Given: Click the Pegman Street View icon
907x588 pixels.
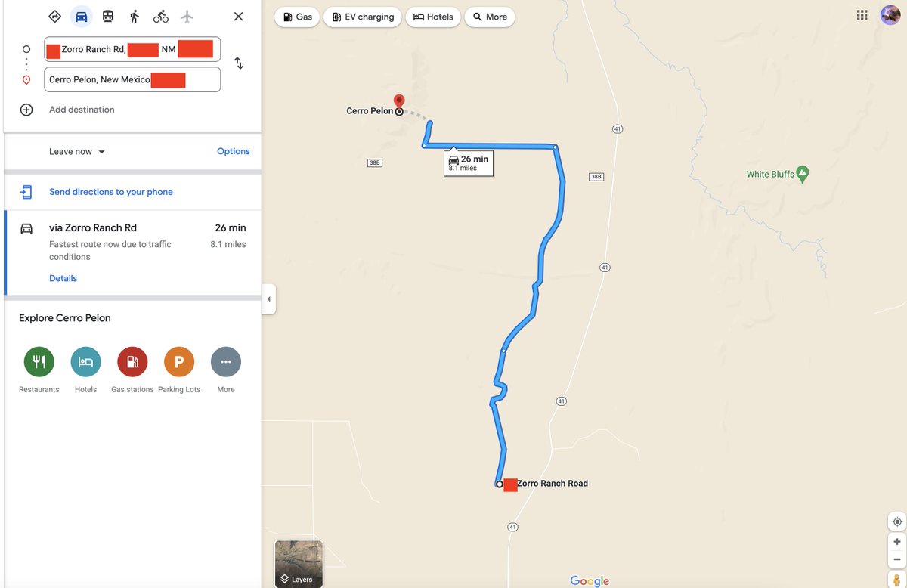Looking at the screenshot, I should (x=897, y=580).
